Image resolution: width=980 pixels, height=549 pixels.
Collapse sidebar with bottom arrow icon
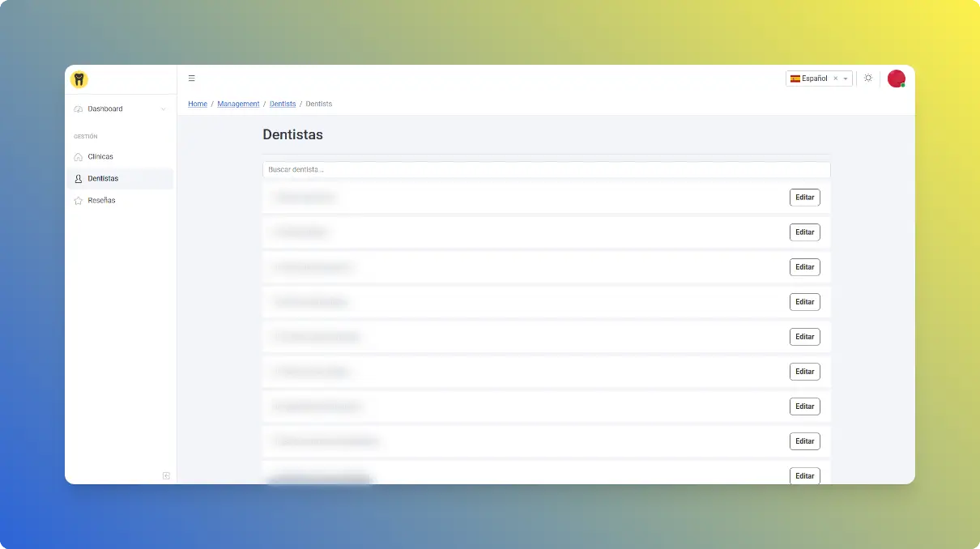(166, 476)
